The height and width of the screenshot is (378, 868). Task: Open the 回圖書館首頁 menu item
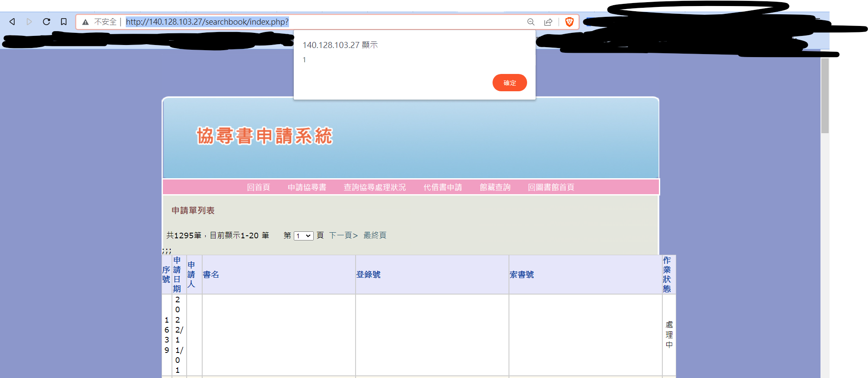[x=551, y=187]
